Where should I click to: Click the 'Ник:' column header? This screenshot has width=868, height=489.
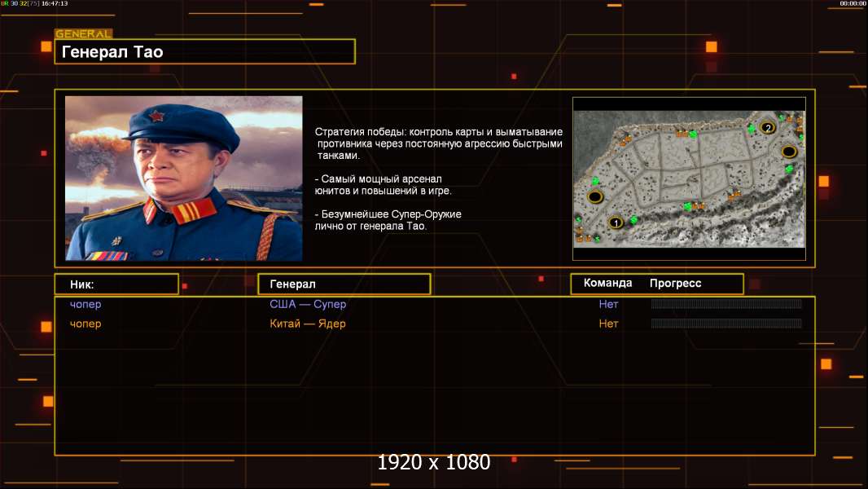pos(116,284)
